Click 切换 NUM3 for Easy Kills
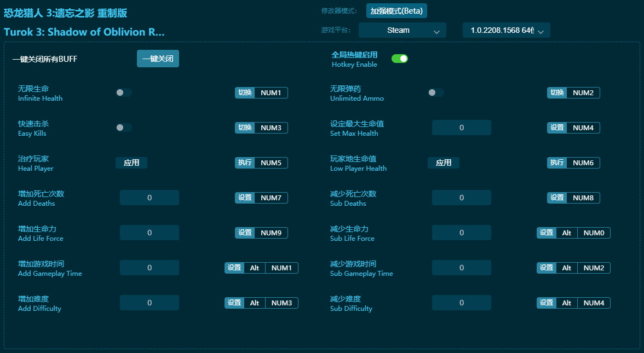Image resolution: width=644 pixels, height=353 pixels. [261, 128]
